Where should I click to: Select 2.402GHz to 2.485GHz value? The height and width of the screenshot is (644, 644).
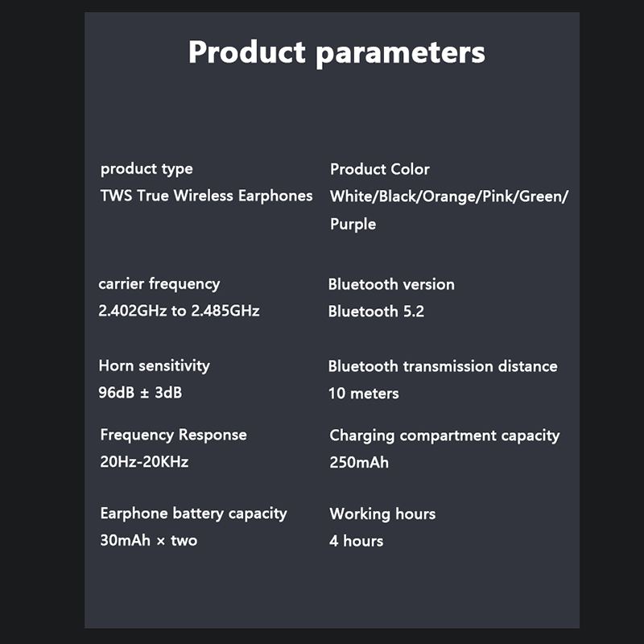pyautogui.click(x=179, y=311)
